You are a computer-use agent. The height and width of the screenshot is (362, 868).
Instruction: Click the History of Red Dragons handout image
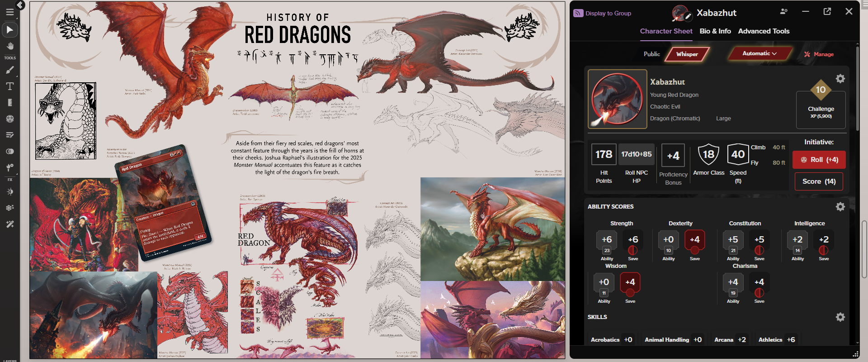click(x=297, y=180)
